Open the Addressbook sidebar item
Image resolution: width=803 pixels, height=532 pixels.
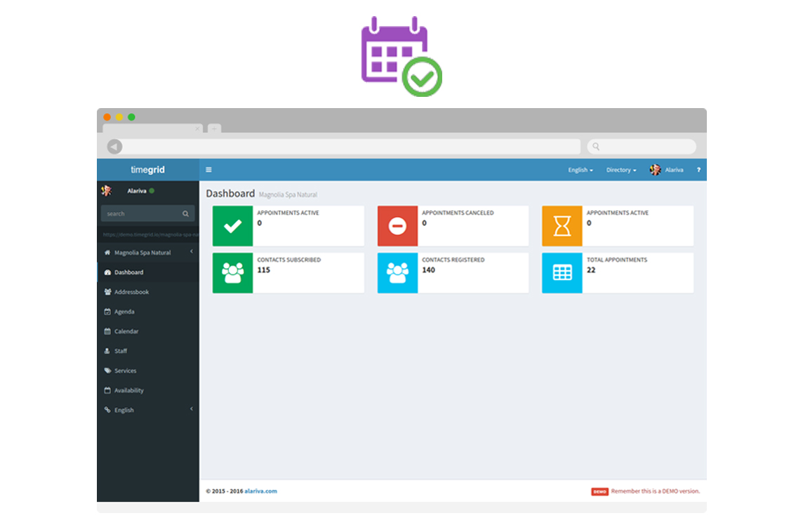click(x=148, y=292)
